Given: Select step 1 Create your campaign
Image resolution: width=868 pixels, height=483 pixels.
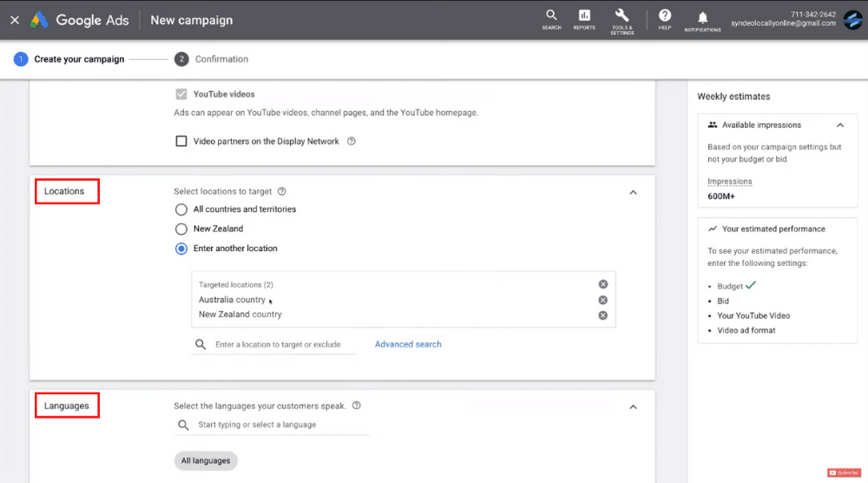Looking at the screenshot, I should click(69, 59).
